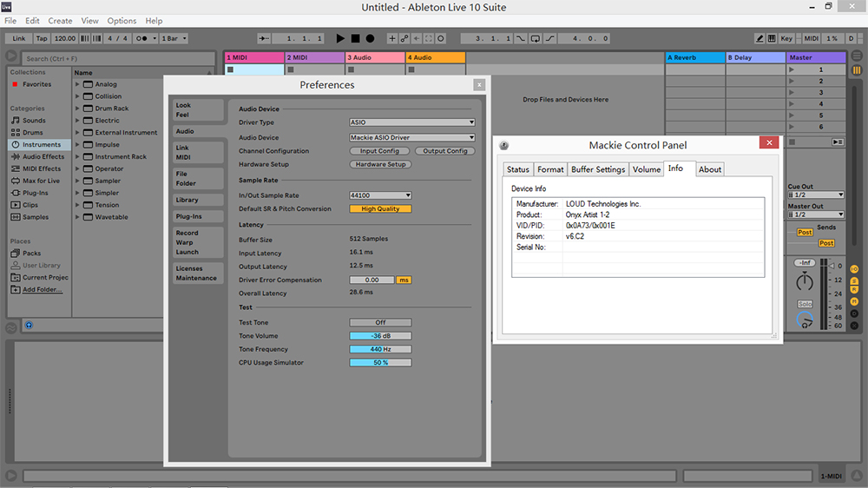Click the Arrangement Record button
Image resolution: width=868 pixels, height=488 pixels.
[370, 38]
